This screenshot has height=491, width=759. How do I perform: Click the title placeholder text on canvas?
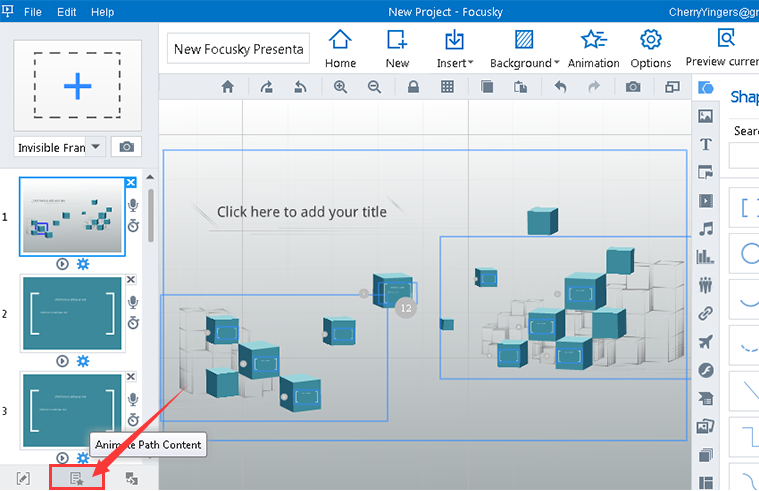tap(302, 212)
